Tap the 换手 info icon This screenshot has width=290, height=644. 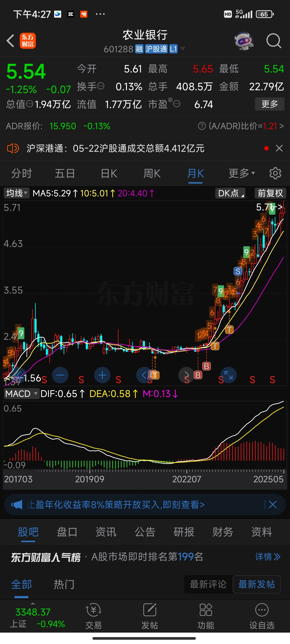coord(101,86)
